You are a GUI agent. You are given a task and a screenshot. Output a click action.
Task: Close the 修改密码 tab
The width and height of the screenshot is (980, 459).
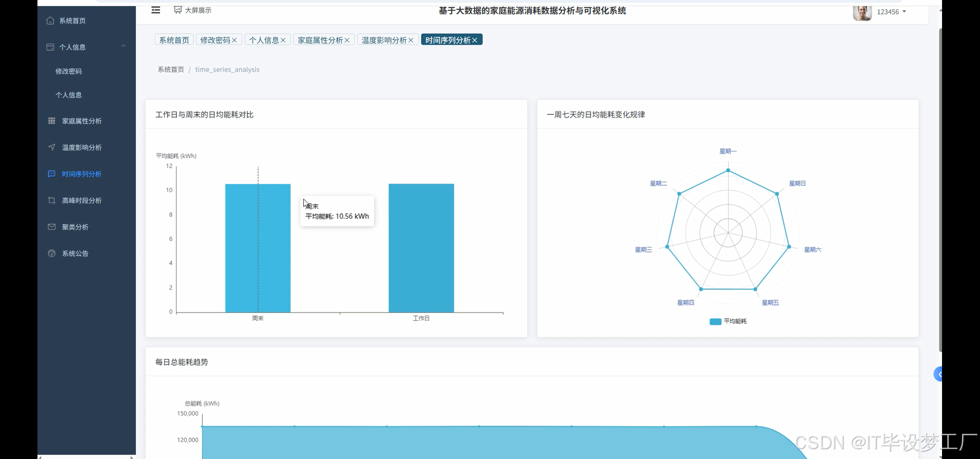pyautogui.click(x=234, y=40)
